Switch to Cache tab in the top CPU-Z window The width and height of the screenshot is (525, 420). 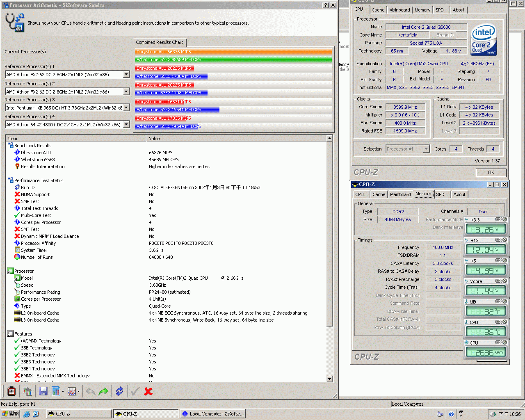coord(378,10)
